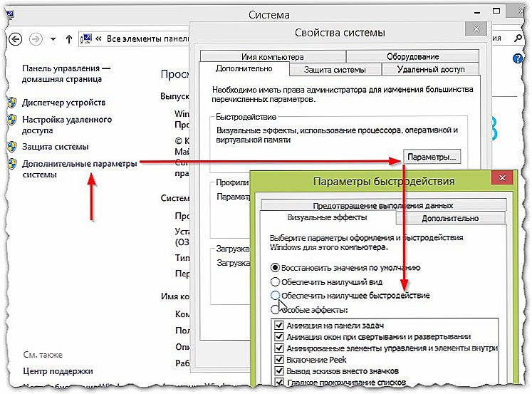
Task: Switch to Защита системы tab
Action: tap(335, 70)
